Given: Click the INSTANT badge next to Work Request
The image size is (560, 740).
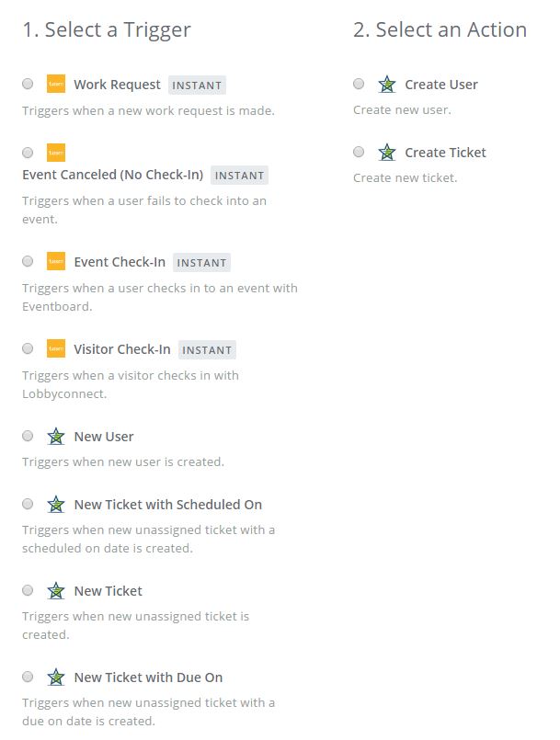Looking at the screenshot, I should 197,85.
